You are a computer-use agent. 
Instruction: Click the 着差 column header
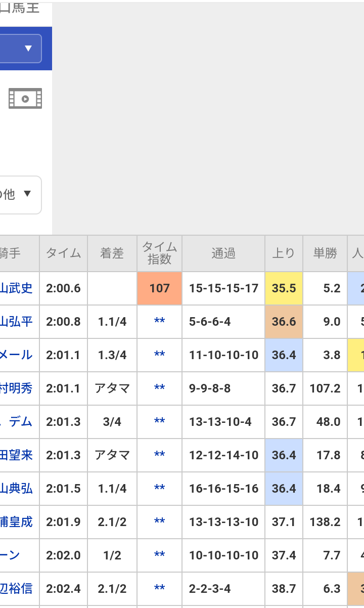112,253
